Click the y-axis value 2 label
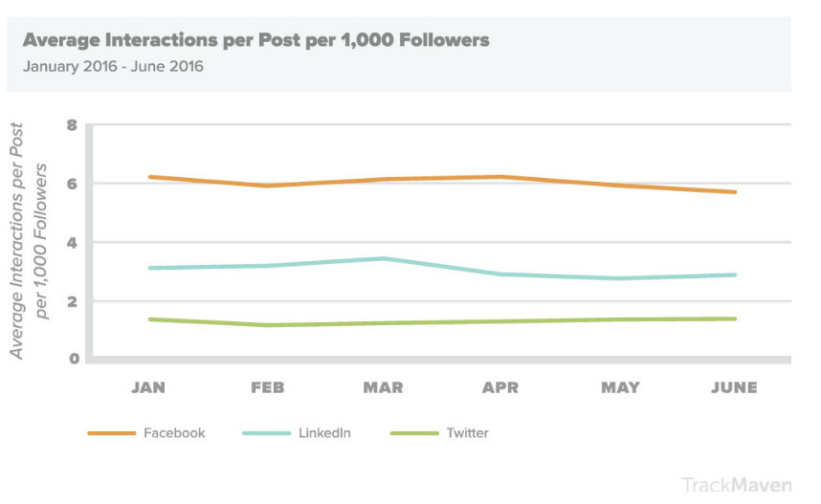 point(72,301)
